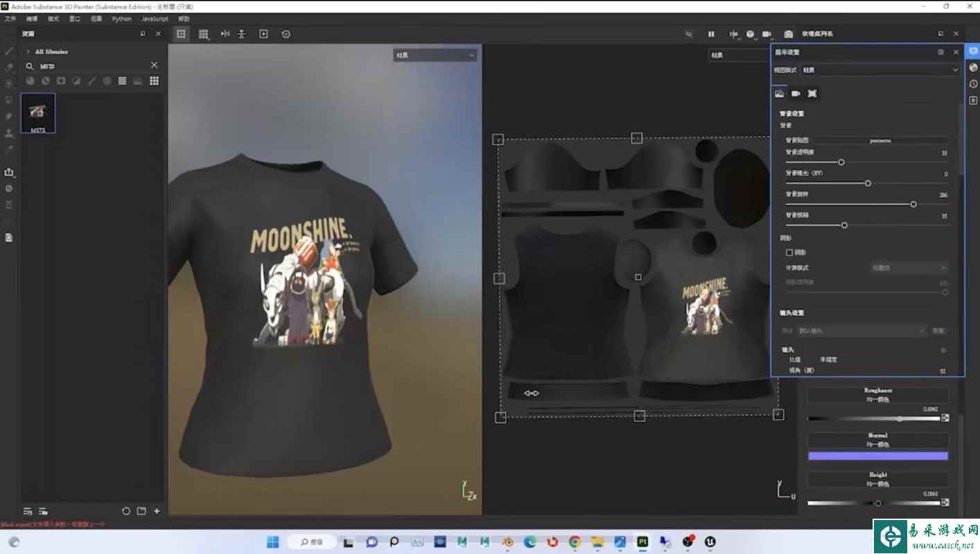Select the Smudge tool
Screen dimensions: 980x554
pos(9,116)
